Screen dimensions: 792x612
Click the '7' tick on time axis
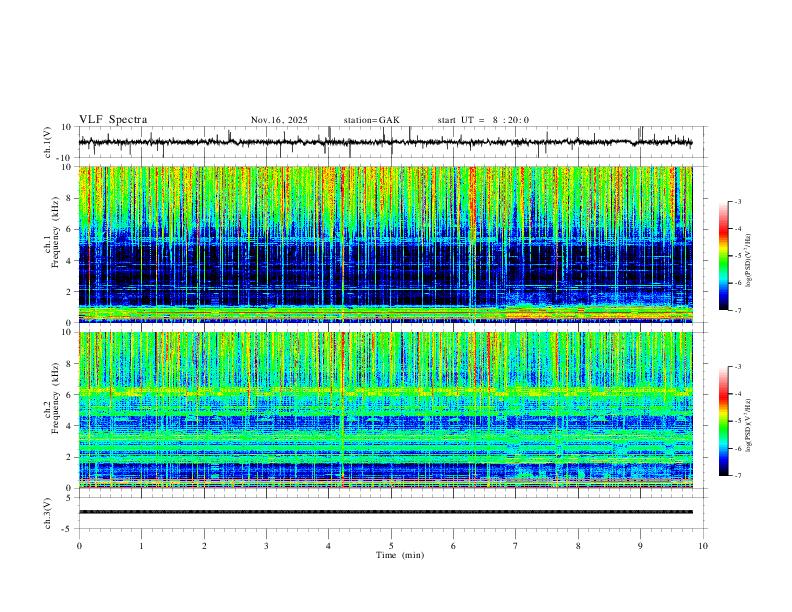[516, 546]
